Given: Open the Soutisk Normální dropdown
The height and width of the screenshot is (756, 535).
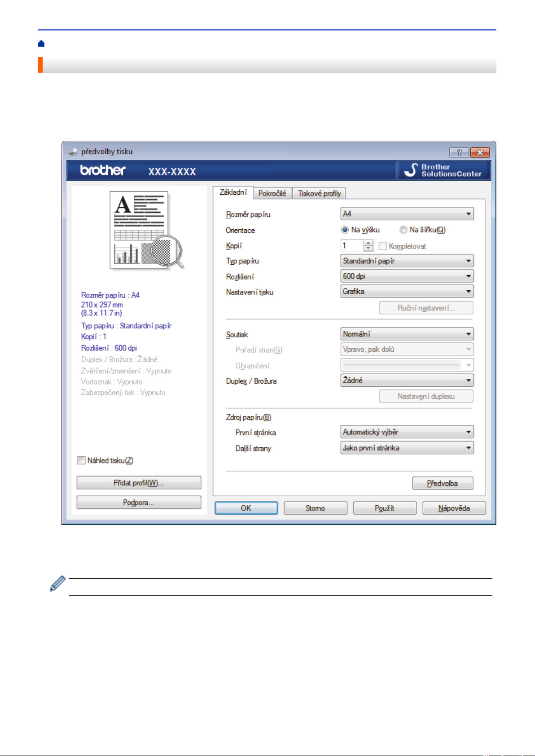Looking at the screenshot, I should pos(407,334).
